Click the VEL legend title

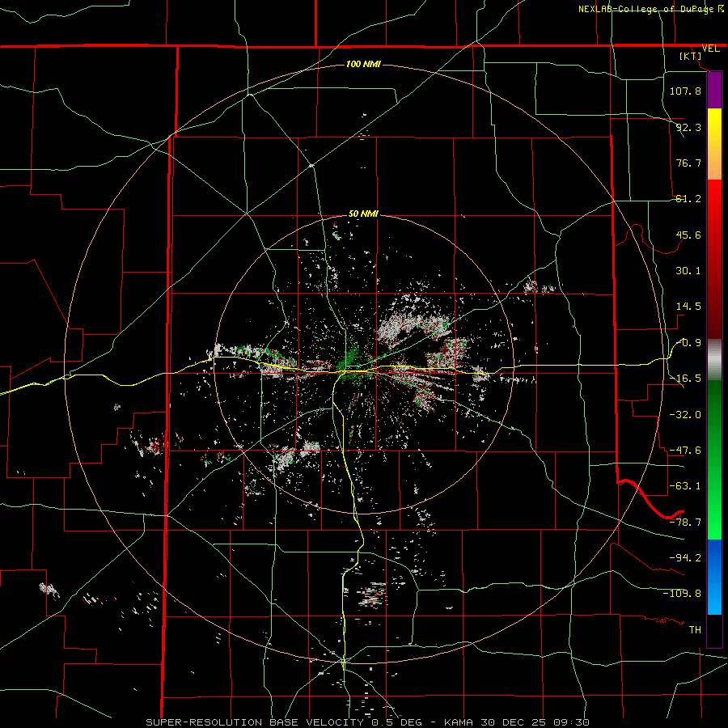(x=710, y=49)
